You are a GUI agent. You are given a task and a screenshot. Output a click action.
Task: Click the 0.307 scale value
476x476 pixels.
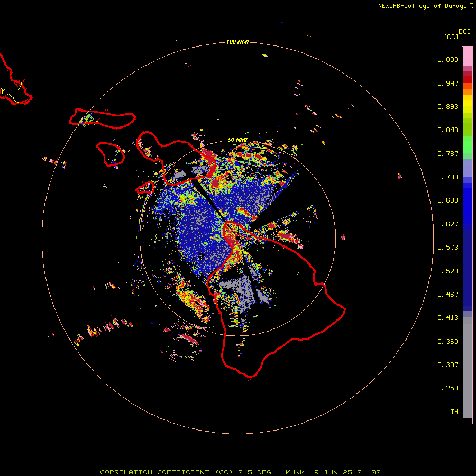pyautogui.click(x=448, y=365)
